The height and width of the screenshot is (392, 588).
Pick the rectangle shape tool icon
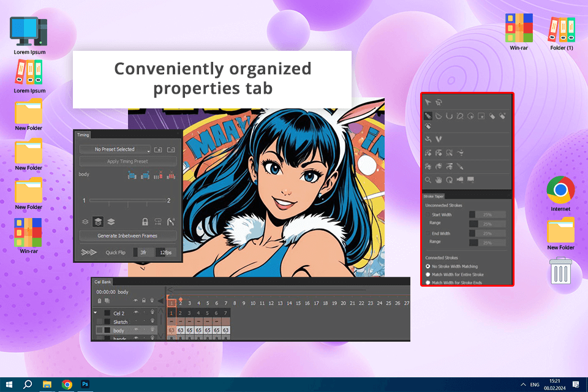(481, 116)
